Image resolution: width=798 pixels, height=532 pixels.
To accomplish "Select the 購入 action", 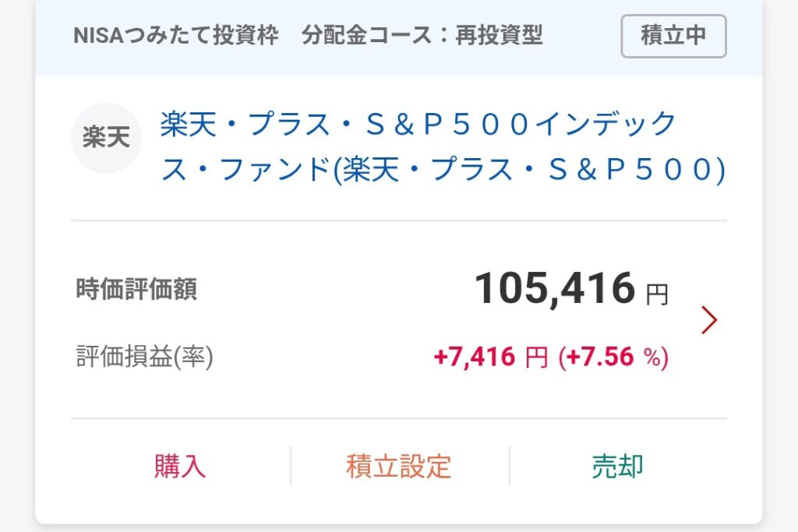I will 180,466.
